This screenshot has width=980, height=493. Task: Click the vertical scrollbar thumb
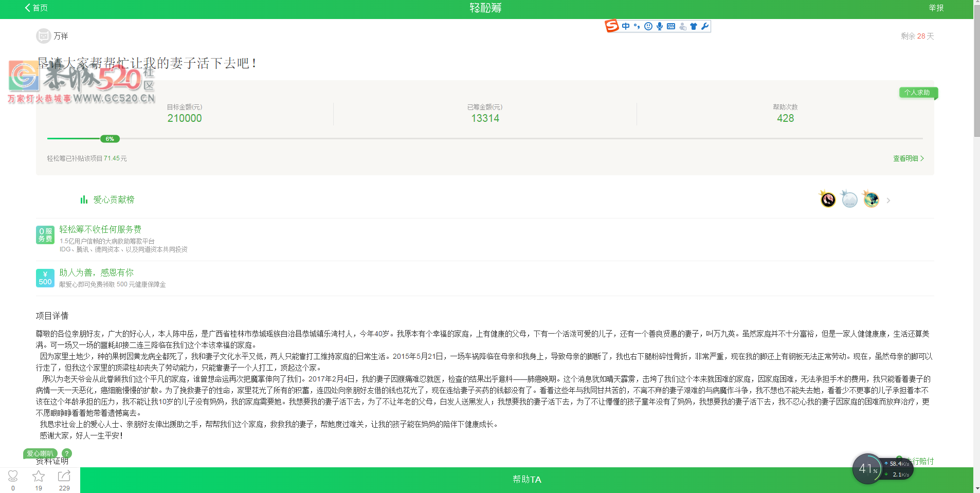click(977, 72)
